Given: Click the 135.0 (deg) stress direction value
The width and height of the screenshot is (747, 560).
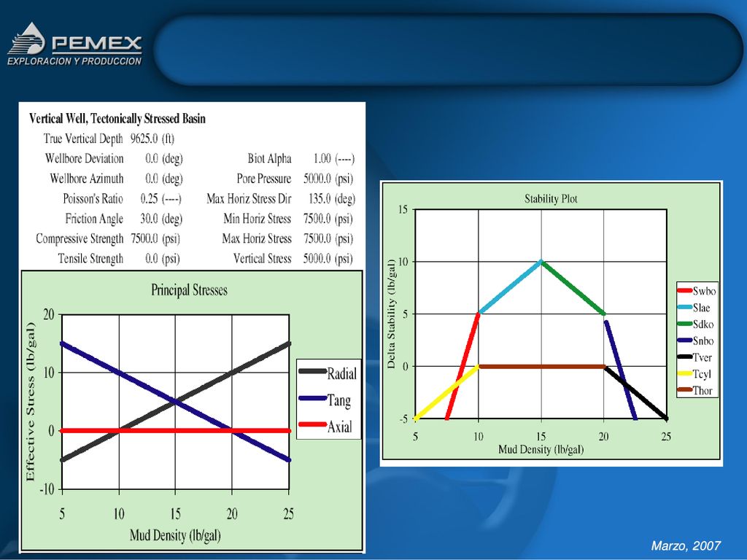Looking at the screenshot, I should [332, 198].
